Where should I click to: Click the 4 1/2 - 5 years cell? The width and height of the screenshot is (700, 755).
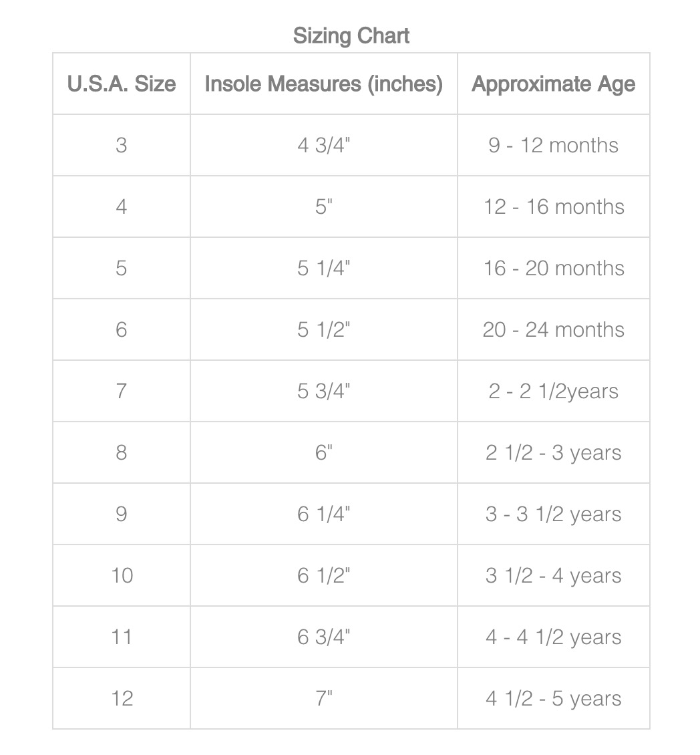553,698
